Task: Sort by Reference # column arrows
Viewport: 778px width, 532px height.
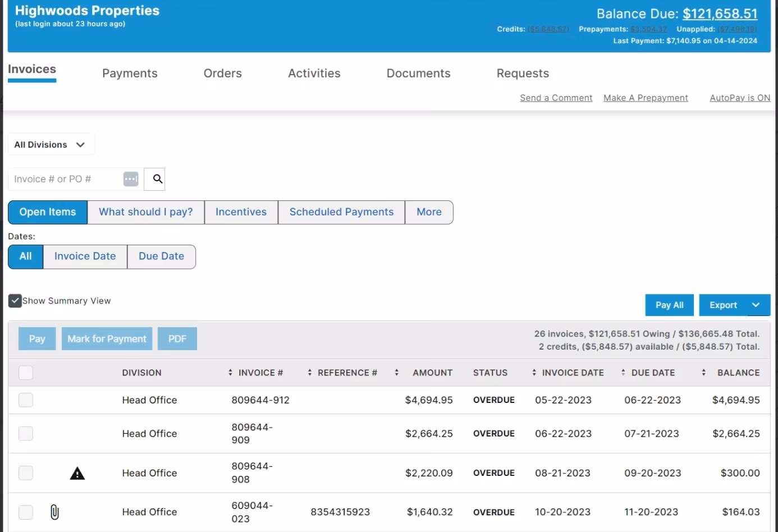Action: click(309, 373)
